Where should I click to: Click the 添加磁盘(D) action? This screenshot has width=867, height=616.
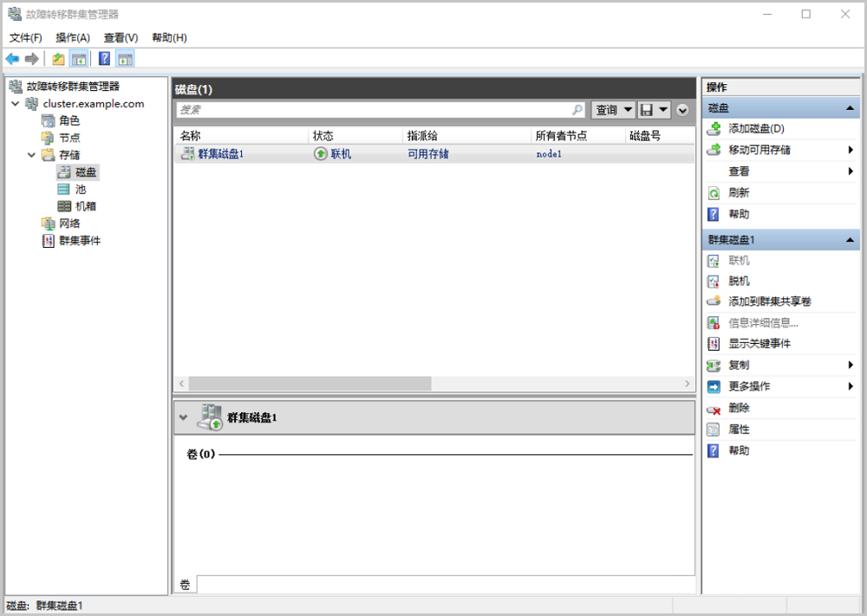(756, 129)
